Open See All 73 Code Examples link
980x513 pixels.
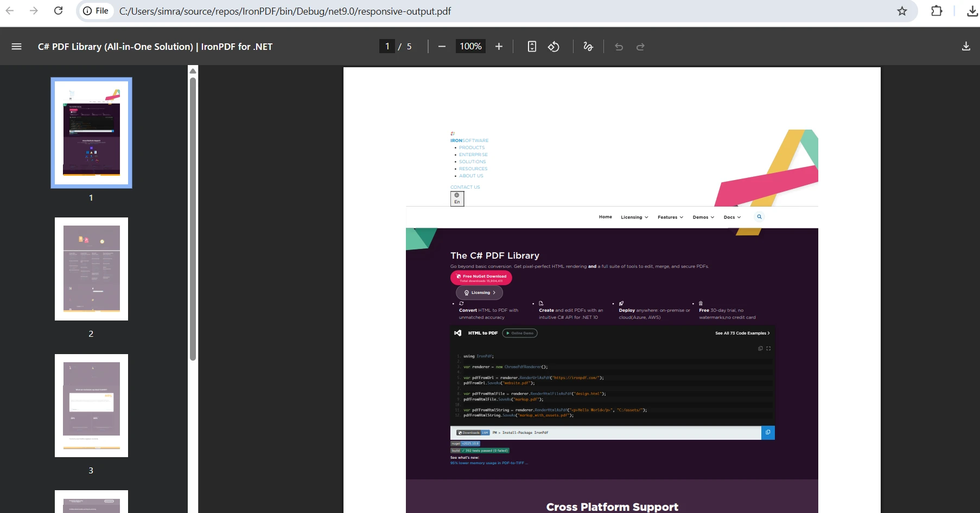742,333
